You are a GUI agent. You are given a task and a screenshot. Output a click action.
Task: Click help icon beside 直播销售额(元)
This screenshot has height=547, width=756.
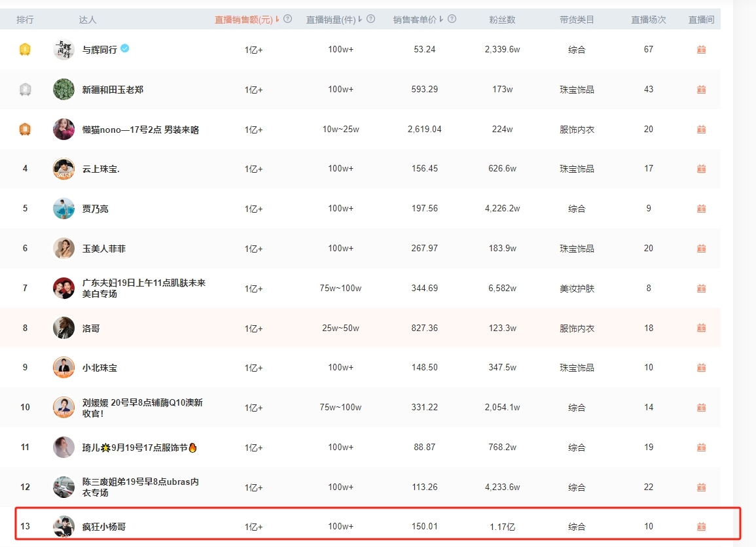coord(288,19)
